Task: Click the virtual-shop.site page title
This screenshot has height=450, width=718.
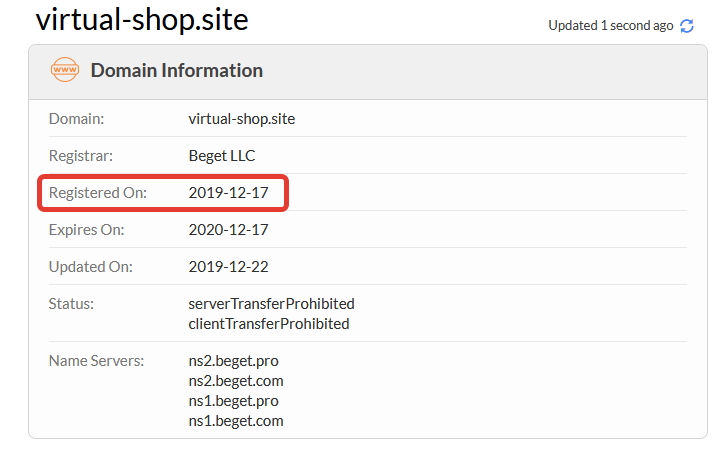Action: [x=142, y=19]
